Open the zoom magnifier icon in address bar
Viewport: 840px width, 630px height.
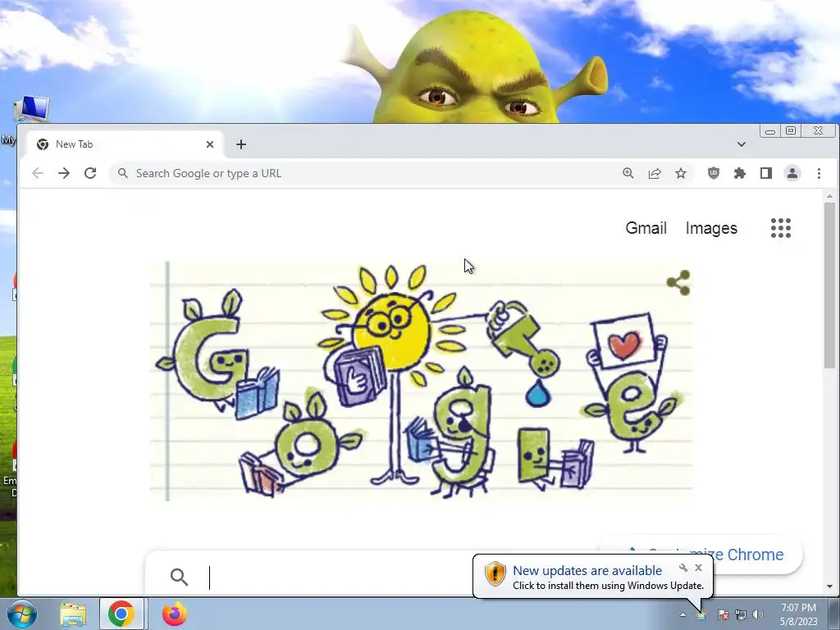pos(628,173)
